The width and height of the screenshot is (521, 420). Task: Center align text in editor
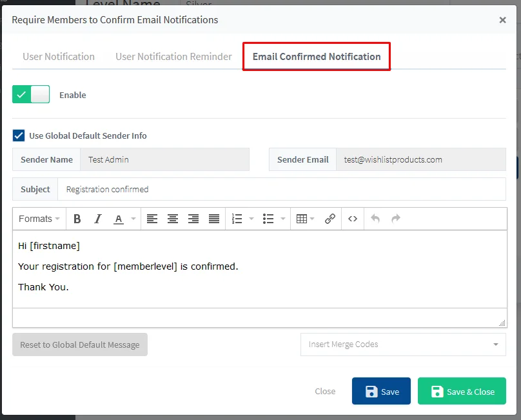[x=173, y=219]
